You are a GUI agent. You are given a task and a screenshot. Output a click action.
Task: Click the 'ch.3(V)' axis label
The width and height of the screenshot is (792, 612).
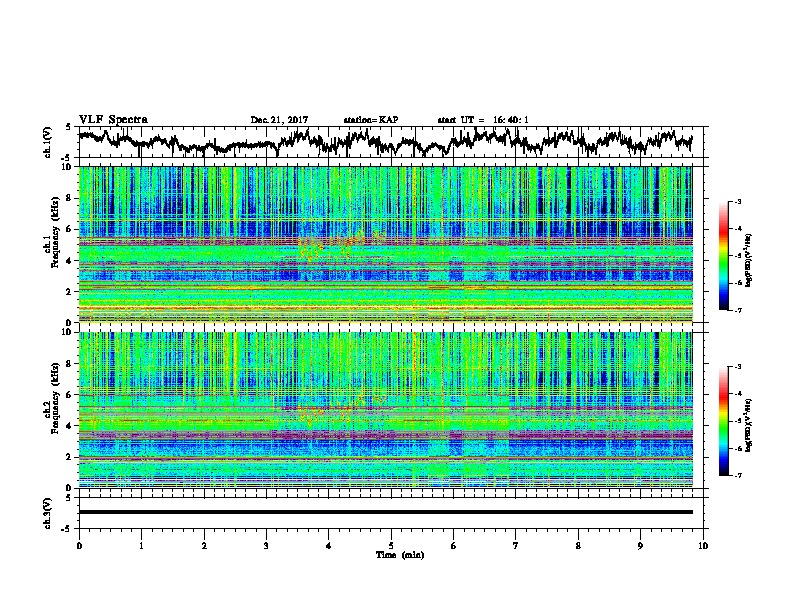(48, 513)
